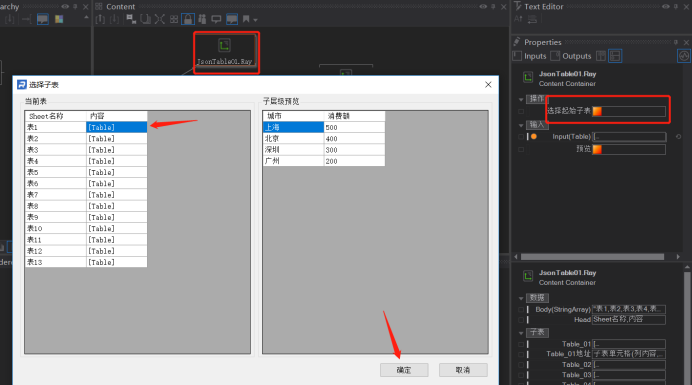Toggle the stacked layout icon in Properties
This screenshot has width=692, height=385.
pyautogui.click(x=615, y=56)
